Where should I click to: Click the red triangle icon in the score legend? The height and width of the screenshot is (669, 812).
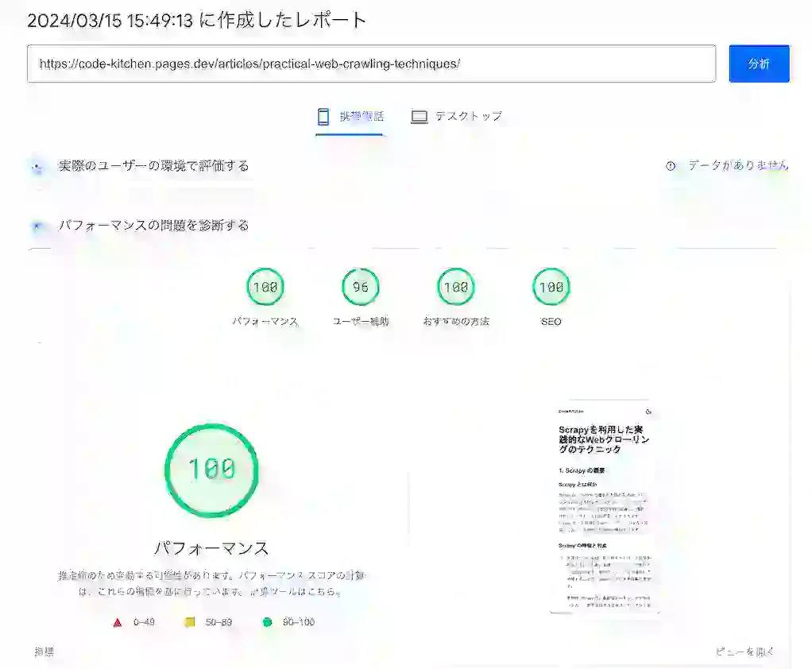pos(119,623)
